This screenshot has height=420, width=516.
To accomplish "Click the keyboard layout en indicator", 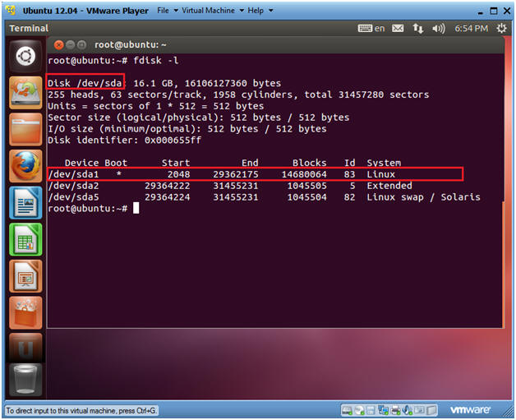I will pos(371,28).
